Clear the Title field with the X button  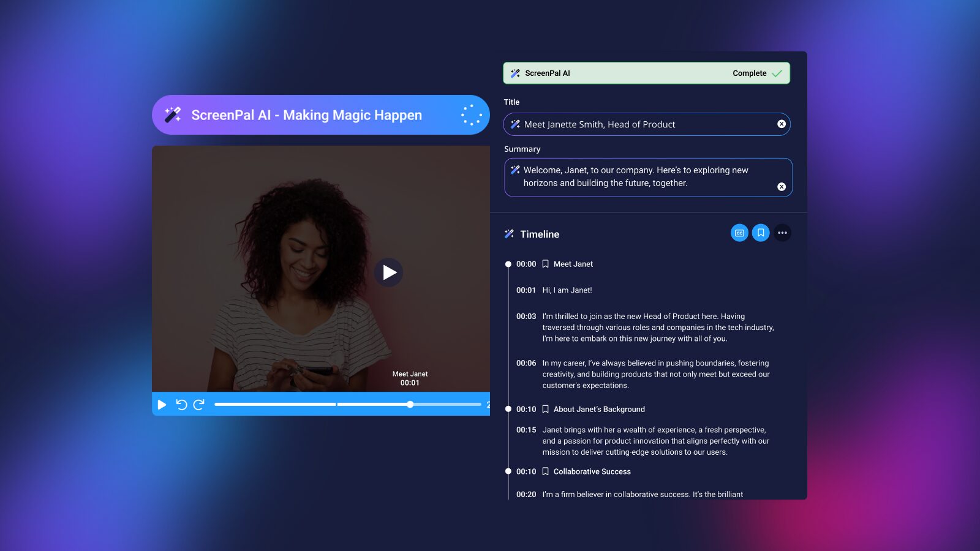[781, 124]
